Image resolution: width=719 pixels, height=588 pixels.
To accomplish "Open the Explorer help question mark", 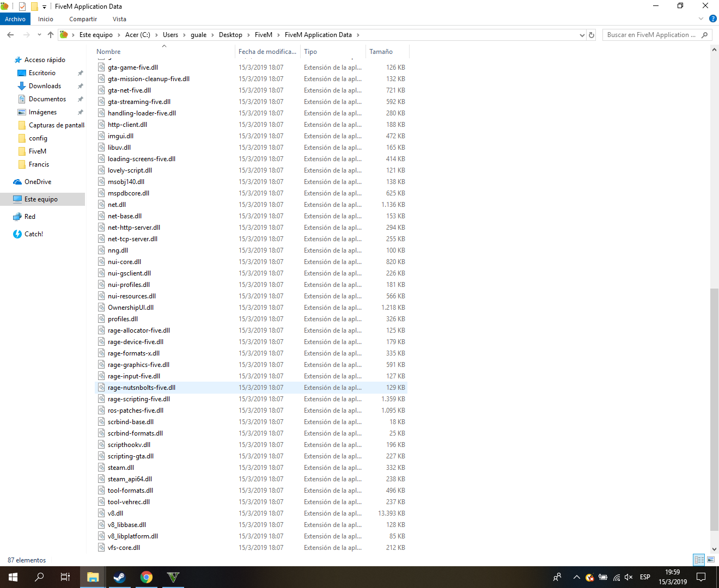I will [x=712, y=19].
